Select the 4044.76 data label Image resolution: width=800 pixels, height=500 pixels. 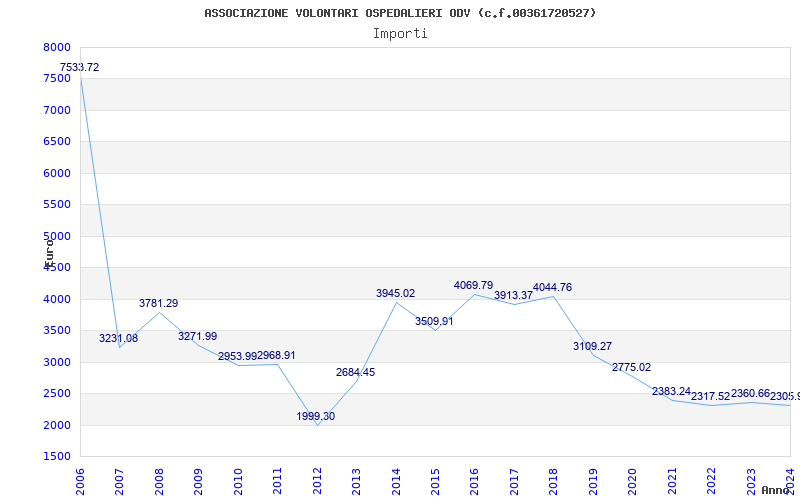pyautogui.click(x=553, y=288)
